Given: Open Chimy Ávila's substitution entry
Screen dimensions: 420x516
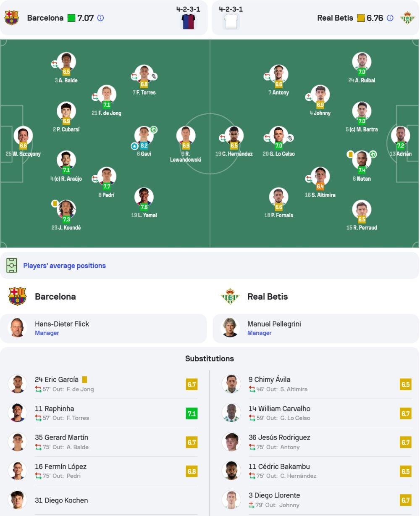Looking at the screenshot, I should coord(316,384).
